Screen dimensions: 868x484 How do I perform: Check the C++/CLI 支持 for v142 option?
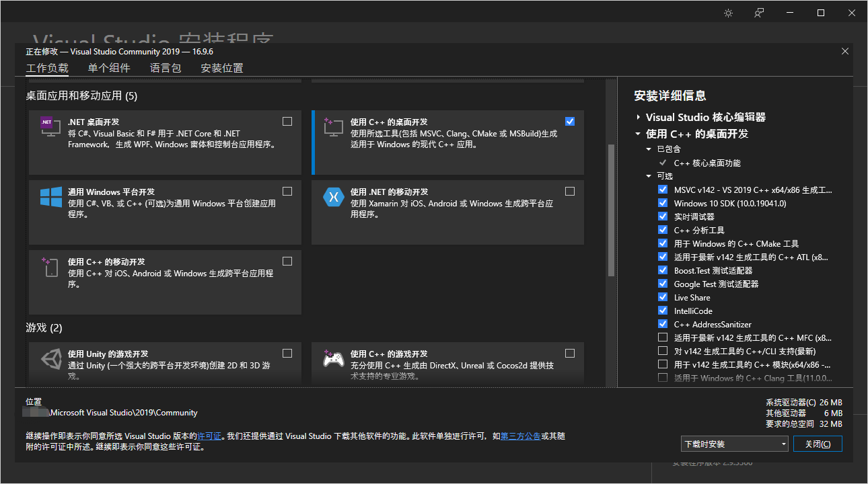coord(663,351)
